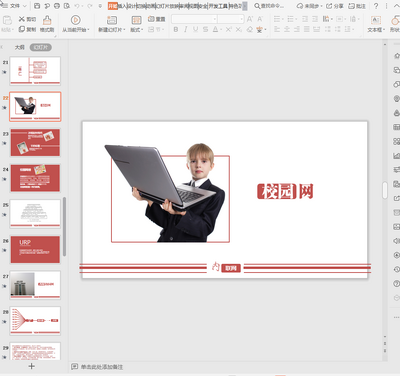Screen dimensions: 400x376
Task: Select slide 28 diagram thumbnail
Action: click(35, 321)
